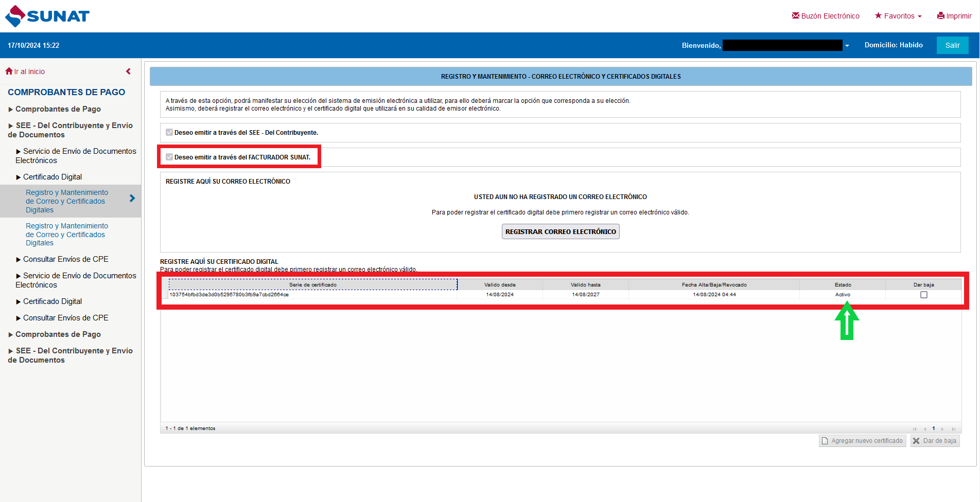Click the SUNAT logo
Screen dimensions: 980x502
click(47, 16)
